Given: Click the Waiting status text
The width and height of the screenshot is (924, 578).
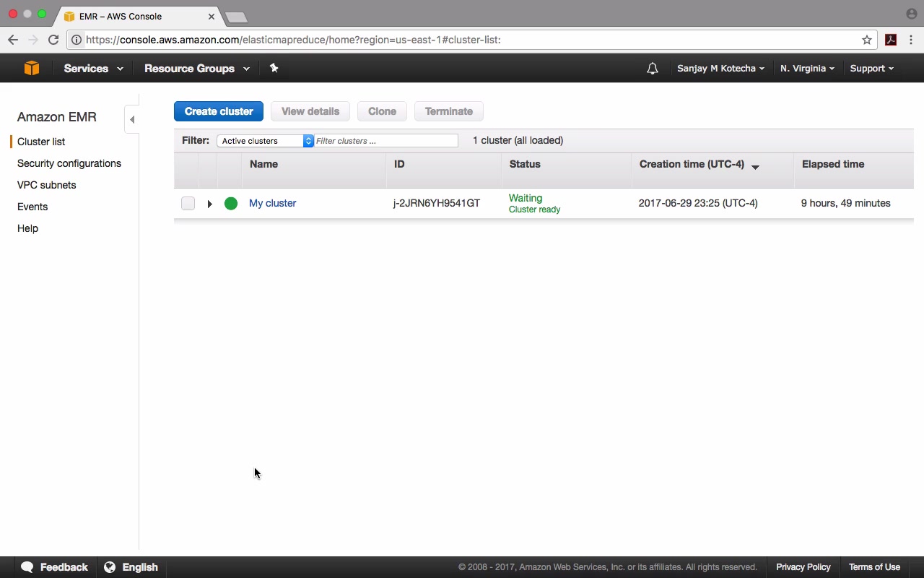Looking at the screenshot, I should pos(526,198).
